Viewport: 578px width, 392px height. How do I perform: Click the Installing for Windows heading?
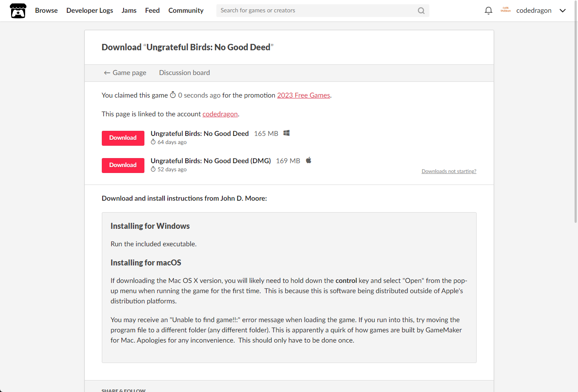pos(150,226)
